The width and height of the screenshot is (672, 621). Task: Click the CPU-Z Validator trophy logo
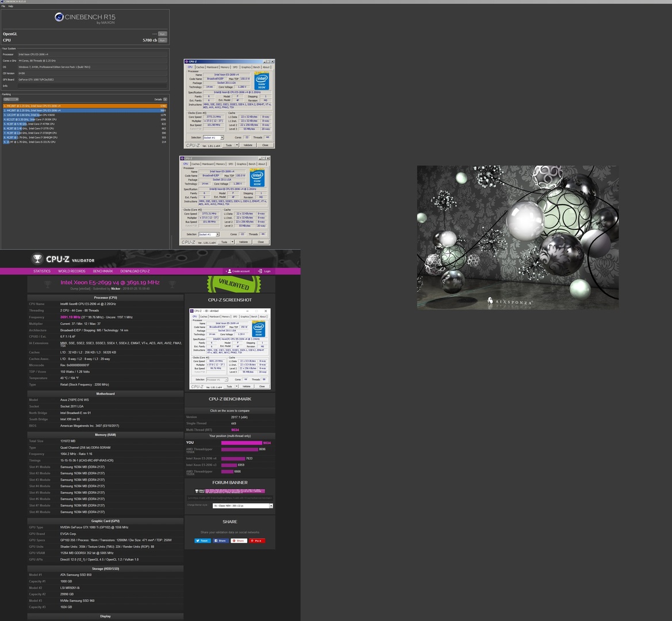[37, 259]
